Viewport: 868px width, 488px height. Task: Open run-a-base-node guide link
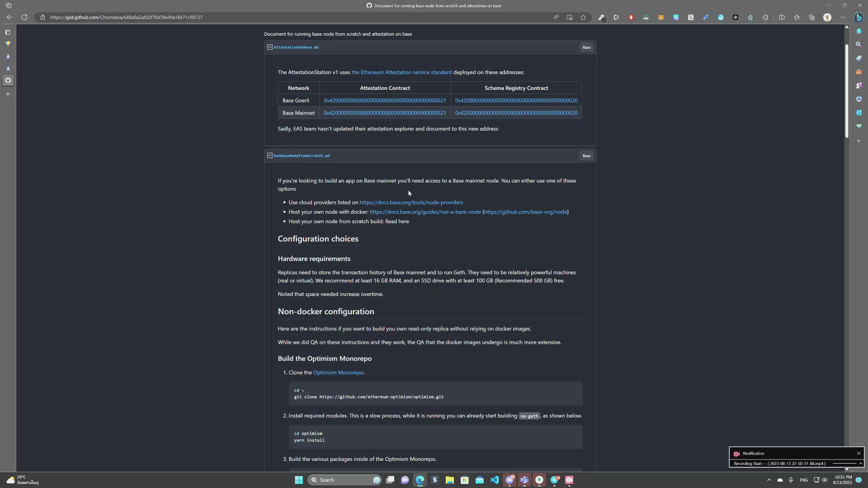pyautogui.click(x=425, y=212)
